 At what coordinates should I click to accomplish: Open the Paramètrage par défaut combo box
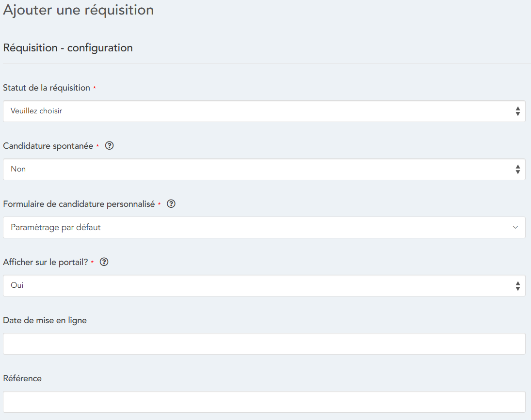click(262, 228)
